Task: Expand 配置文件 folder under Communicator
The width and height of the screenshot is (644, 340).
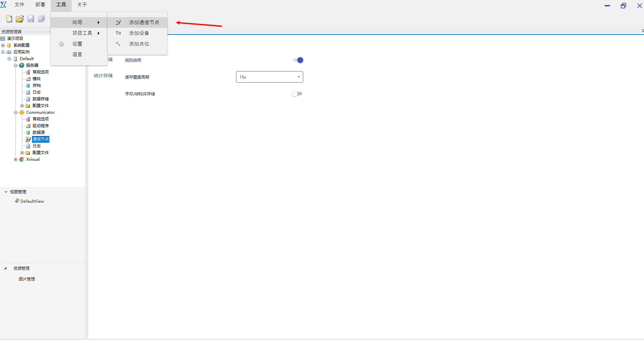Action: pyautogui.click(x=22, y=153)
